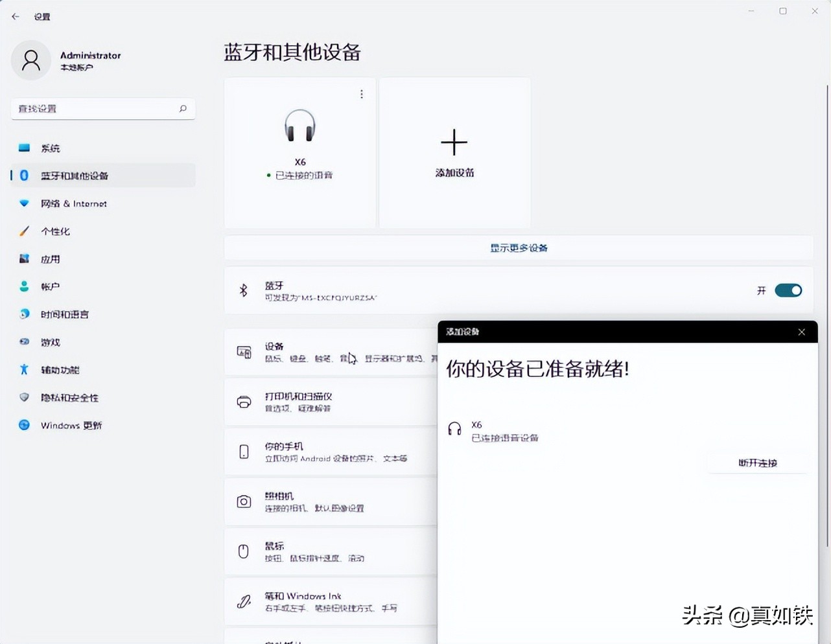Open Windows 更新 in the sidebar
The width and height of the screenshot is (831, 644).
click(71, 426)
